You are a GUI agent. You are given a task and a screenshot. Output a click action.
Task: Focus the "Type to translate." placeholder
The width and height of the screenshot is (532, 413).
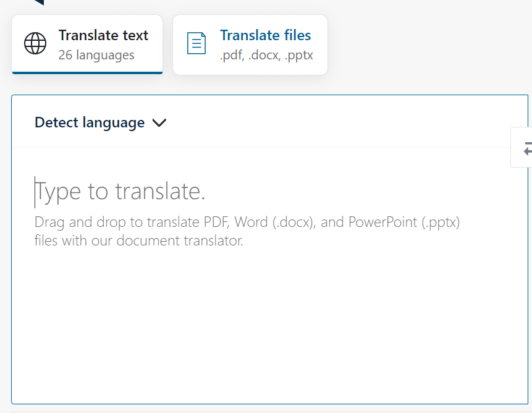tap(120, 191)
